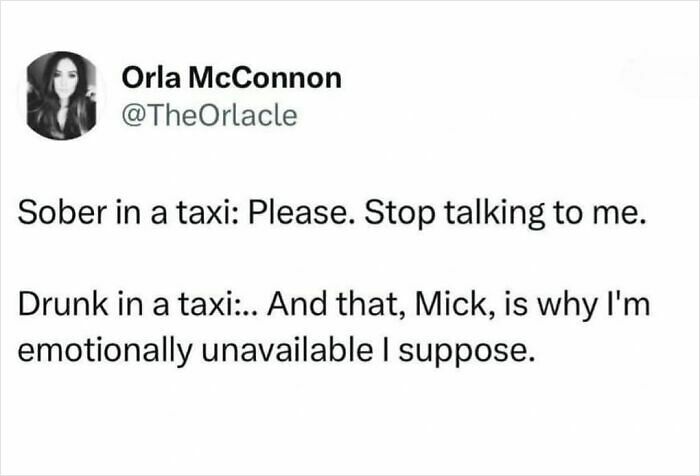Screen dimensions: 700x476
Task: Click the word 'talking' in first line
Action: pos(495,213)
